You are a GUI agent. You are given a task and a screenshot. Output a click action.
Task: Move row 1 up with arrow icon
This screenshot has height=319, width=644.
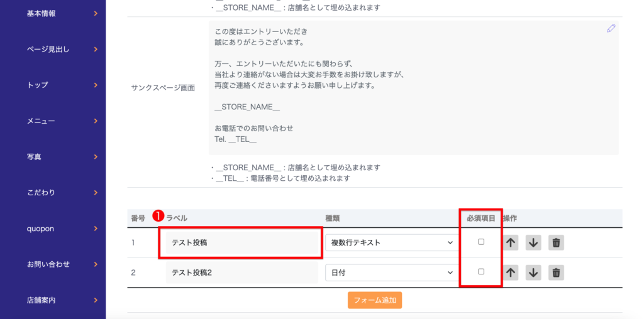point(511,243)
